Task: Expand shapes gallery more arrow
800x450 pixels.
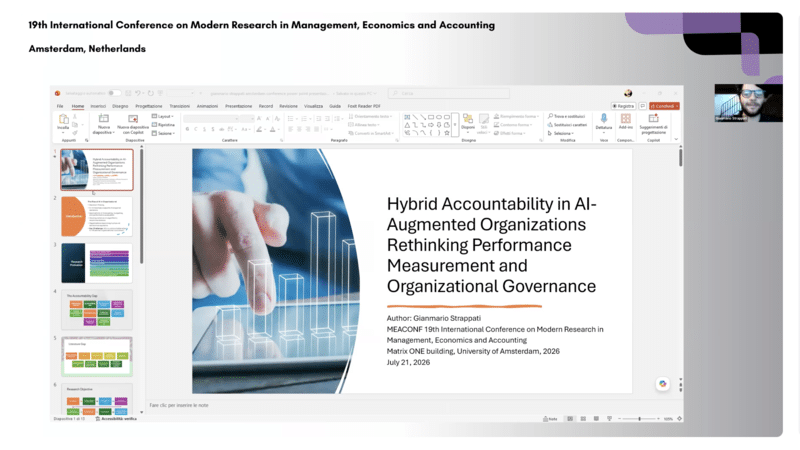Action: click(455, 125)
